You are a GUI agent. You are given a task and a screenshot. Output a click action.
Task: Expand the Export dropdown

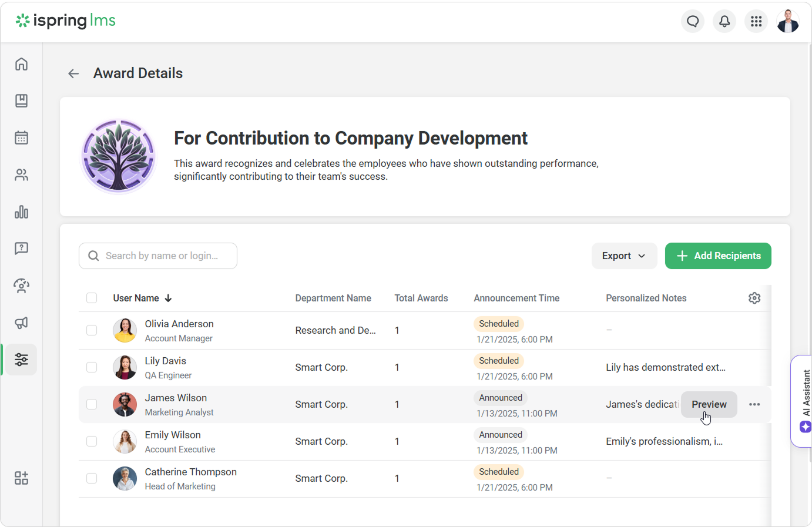point(623,256)
